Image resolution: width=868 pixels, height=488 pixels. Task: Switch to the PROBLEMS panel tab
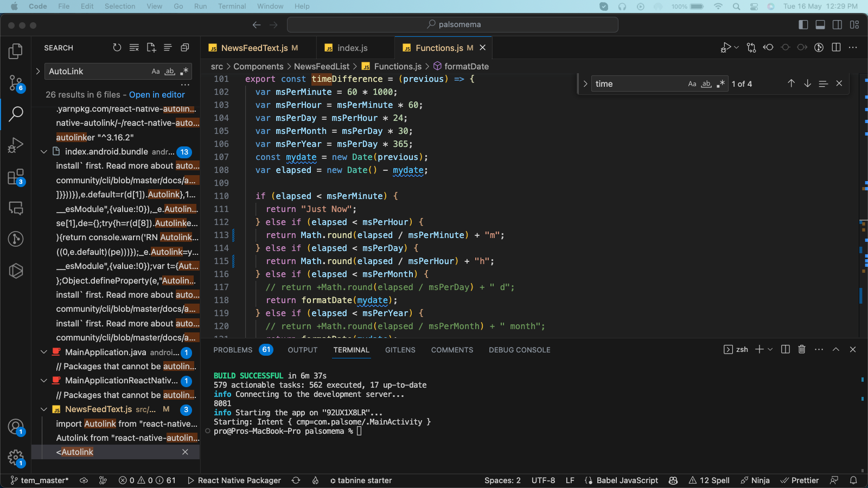[233, 350]
